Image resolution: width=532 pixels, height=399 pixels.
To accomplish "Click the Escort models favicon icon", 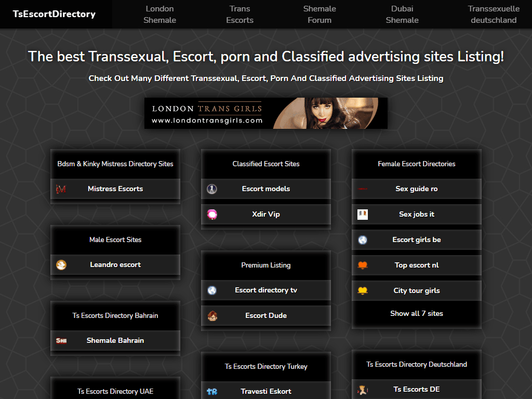I will click(212, 189).
